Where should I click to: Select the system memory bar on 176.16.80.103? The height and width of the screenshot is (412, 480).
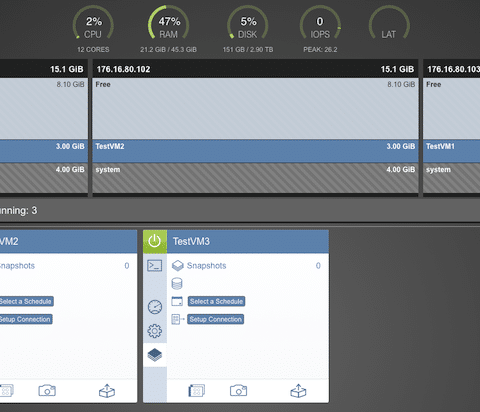click(x=452, y=178)
